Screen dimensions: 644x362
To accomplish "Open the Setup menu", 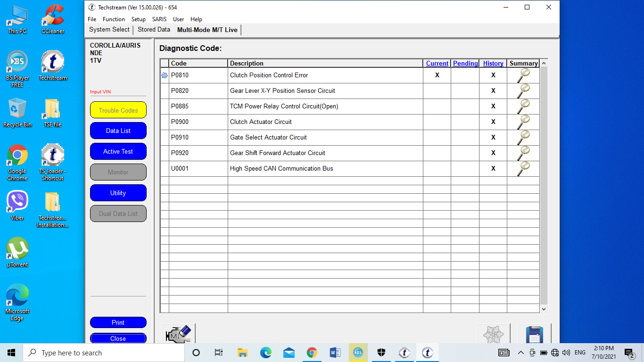I will [x=138, y=19].
